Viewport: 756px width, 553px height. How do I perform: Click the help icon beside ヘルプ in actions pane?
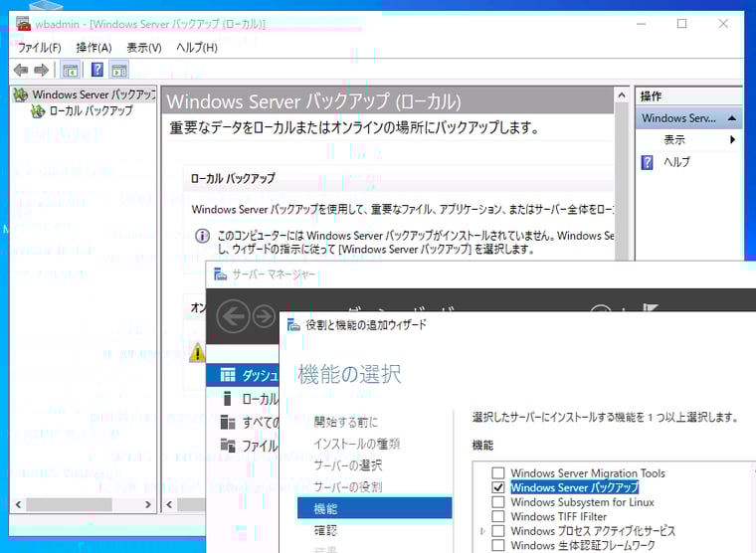pyautogui.click(x=647, y=162)
